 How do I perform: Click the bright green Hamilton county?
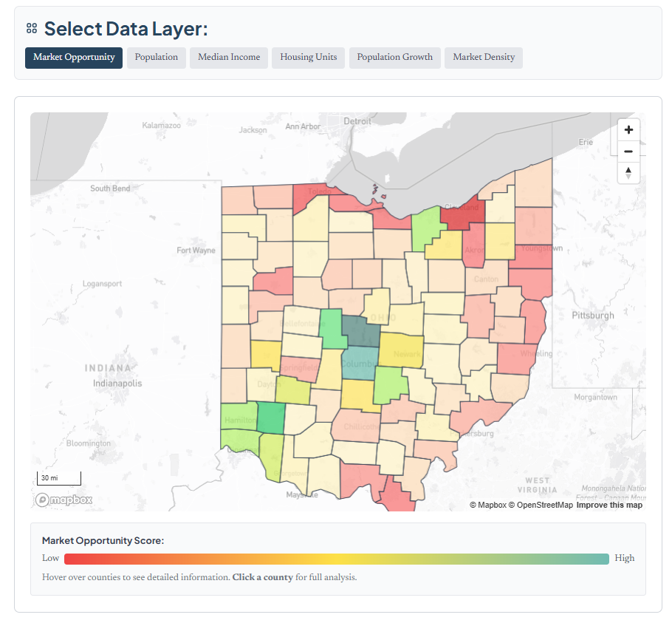pyautogui.click(x=238, y=417)
